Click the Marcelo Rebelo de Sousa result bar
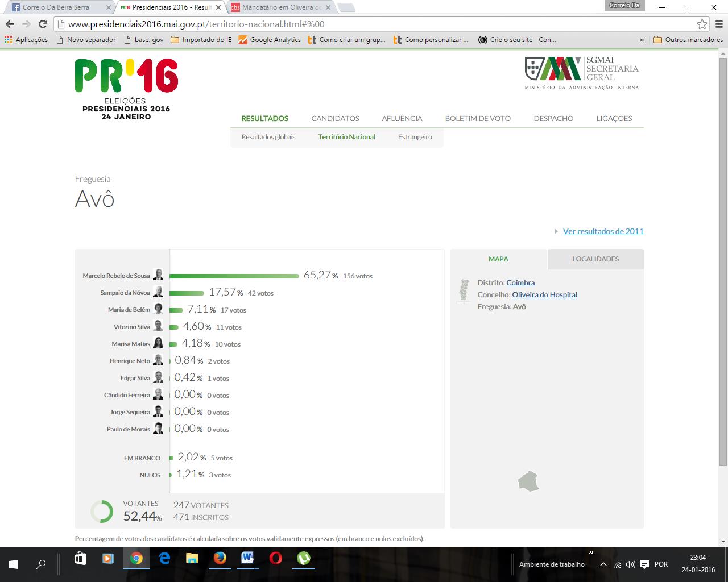 point(234,276)
